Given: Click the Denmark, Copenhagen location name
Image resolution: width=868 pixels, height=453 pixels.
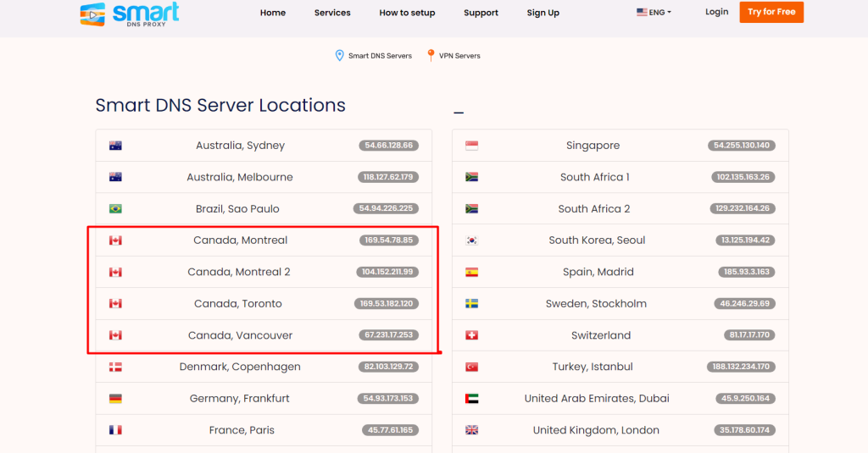Looking at the screenshot, I should tap(240, 367).
